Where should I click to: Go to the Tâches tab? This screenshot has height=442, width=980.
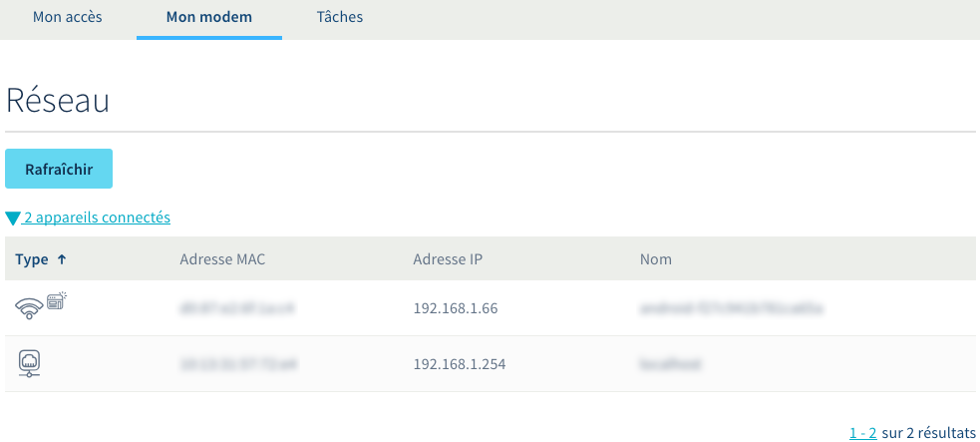click(x=340, y=17)
